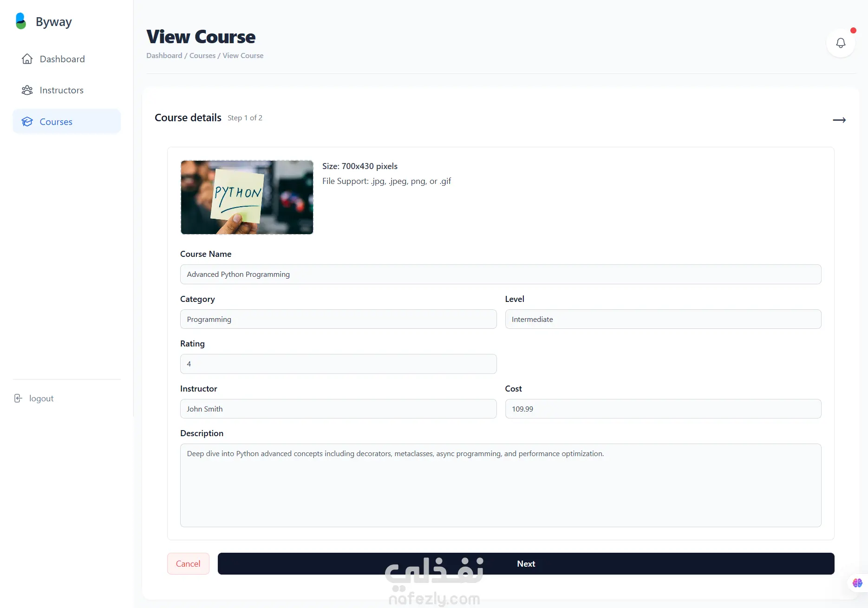The width and height of the screenshot is (868, 608).
Task: Follow the Dashboard breadcrumb link
Action: coord(164,55)
